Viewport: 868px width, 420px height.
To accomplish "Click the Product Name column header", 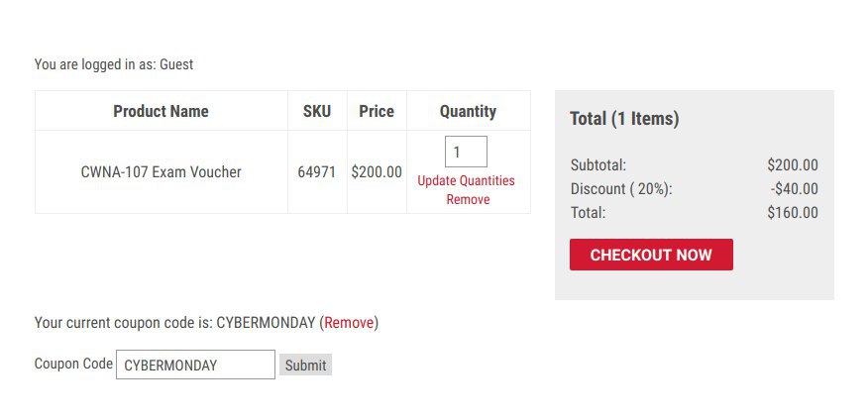I will (161, 111).
